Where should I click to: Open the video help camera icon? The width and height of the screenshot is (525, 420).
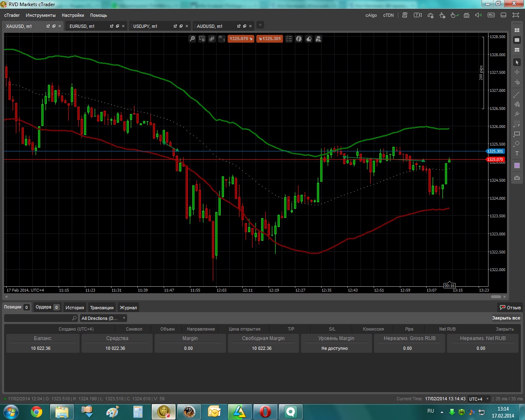(x=418, y=15)
